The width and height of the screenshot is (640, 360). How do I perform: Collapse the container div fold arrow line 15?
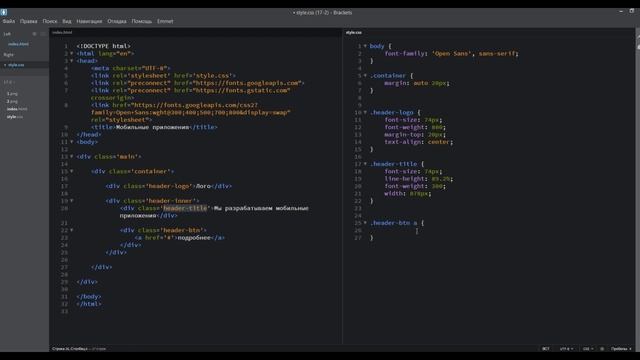[72, 171]
